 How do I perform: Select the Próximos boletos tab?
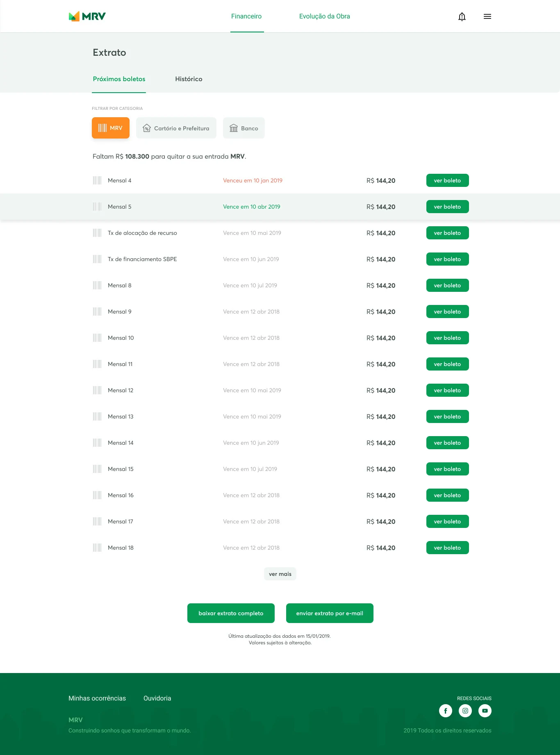point(119,79)
